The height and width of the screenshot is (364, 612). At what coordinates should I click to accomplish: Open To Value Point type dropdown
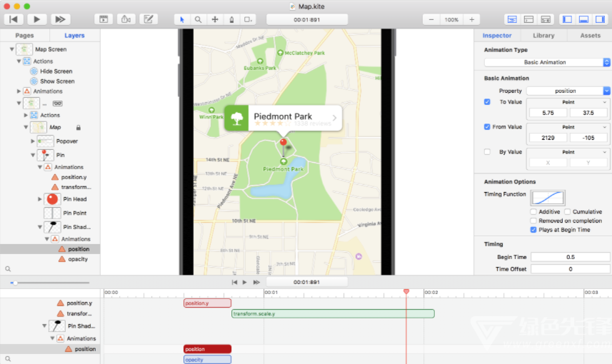[568, 102]
